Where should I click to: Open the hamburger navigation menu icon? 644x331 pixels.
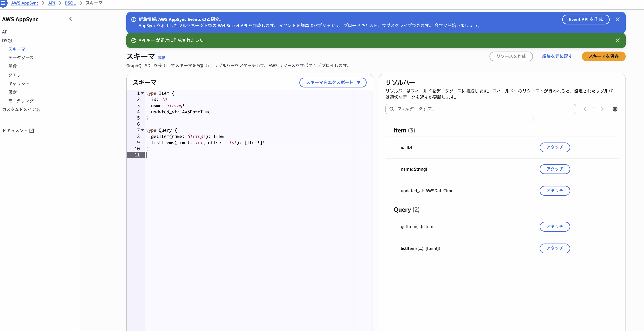(3, 3)
